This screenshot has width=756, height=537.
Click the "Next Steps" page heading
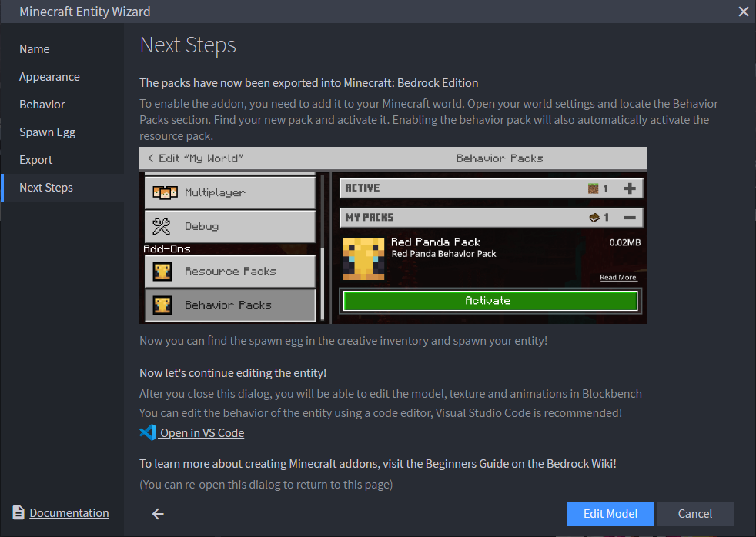pos(188,45)
